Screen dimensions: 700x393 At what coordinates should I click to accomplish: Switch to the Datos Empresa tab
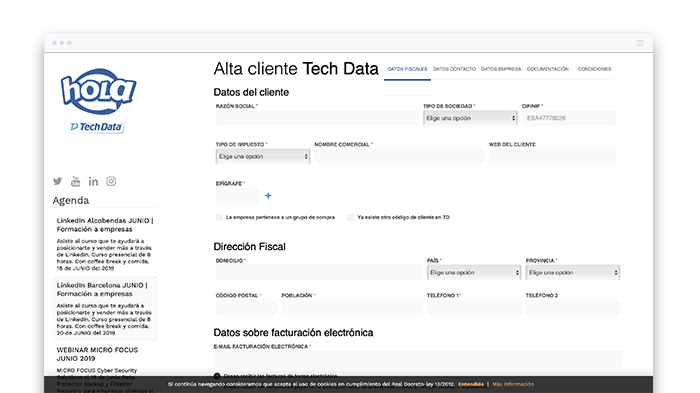pyautogui.click(x=501, y=69)
